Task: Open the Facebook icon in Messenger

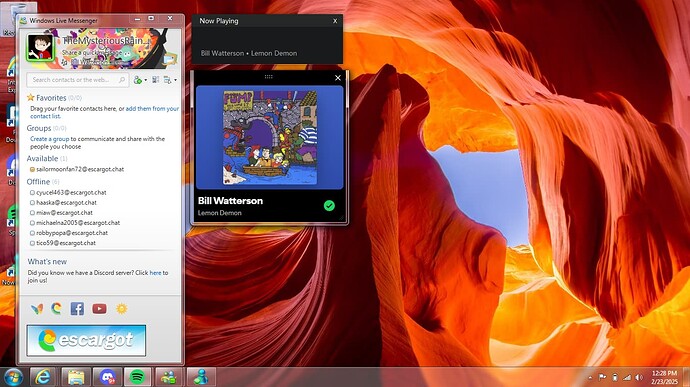Action: coord(77,309)
